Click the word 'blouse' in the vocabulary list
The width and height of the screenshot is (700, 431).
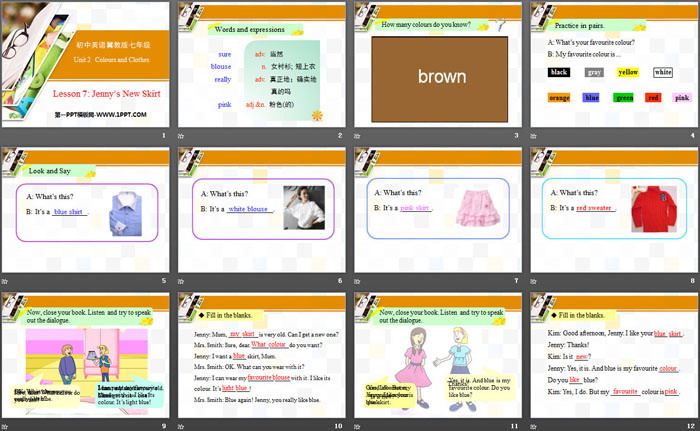pos(221,66)
